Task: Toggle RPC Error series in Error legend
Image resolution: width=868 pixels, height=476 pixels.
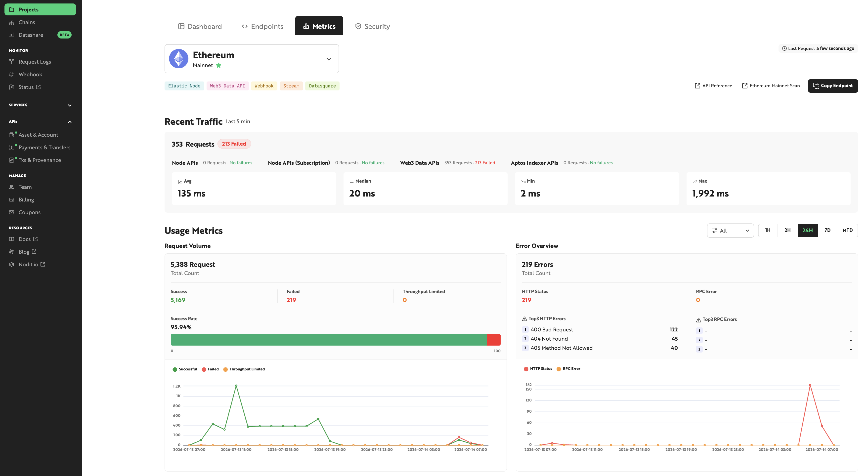Action: click(568, 369)
